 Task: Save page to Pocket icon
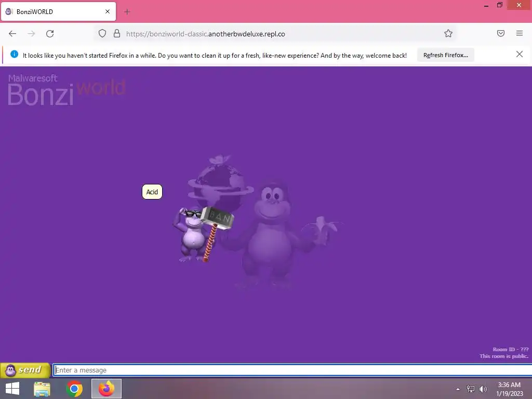point(501,33)
